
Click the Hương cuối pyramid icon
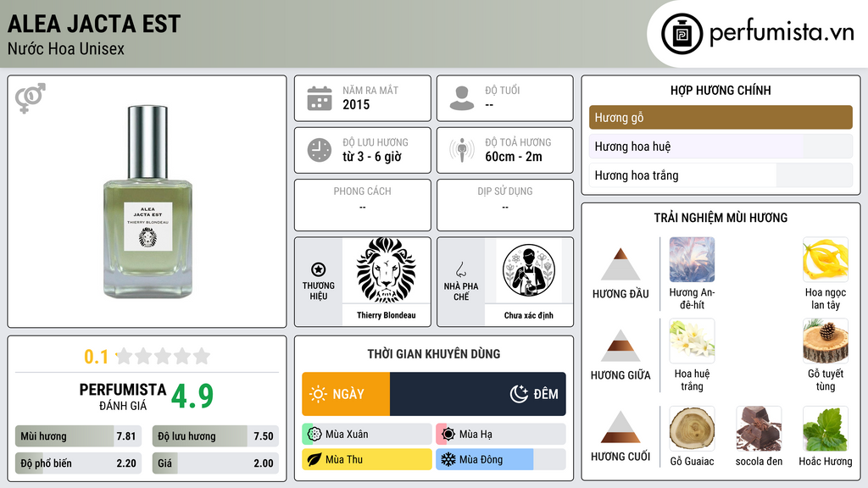point(620,427)
